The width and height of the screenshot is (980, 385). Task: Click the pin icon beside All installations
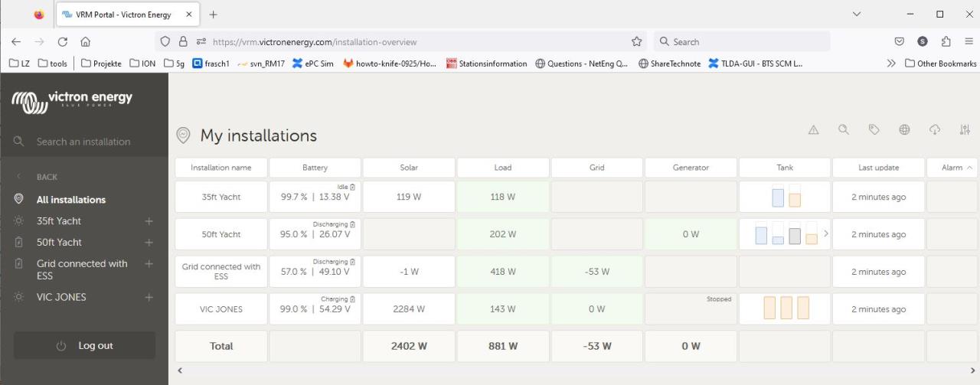click(19, 200)
